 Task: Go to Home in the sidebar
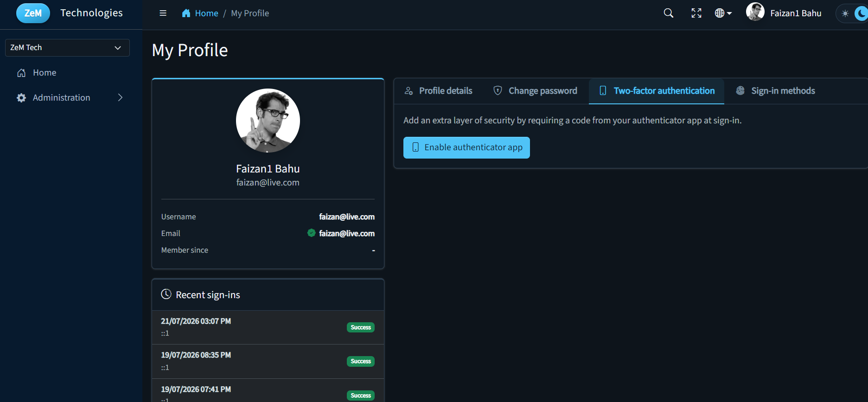pos(45,73)
